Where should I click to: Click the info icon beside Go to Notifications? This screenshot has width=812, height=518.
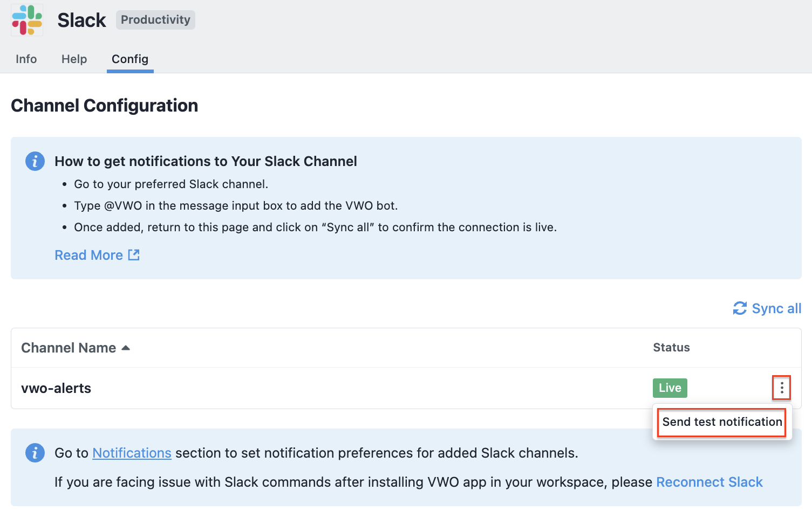pyautogui.click(x=35, y=453)
